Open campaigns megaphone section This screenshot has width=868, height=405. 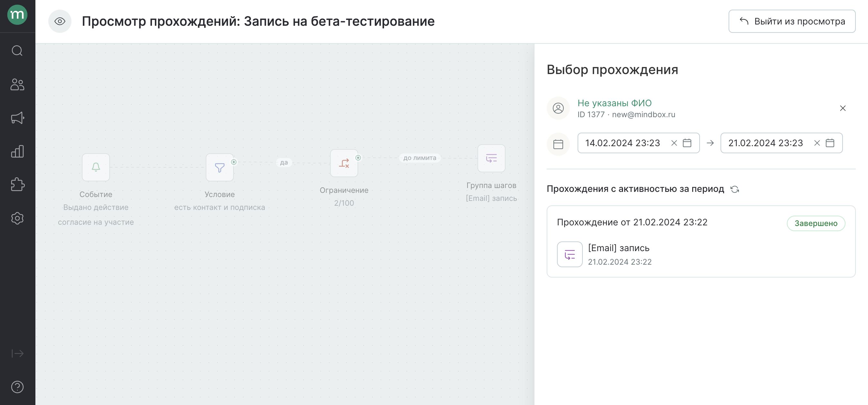(17, 118)
